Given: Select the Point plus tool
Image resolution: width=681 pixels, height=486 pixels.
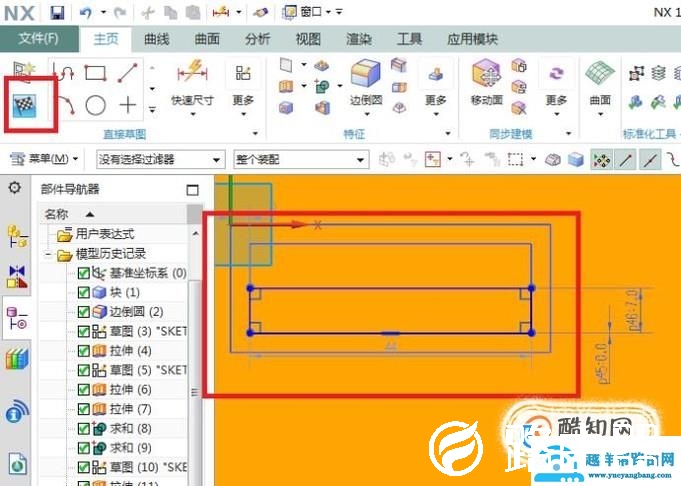Looking at the screenshot, I should tap(128, 105).
